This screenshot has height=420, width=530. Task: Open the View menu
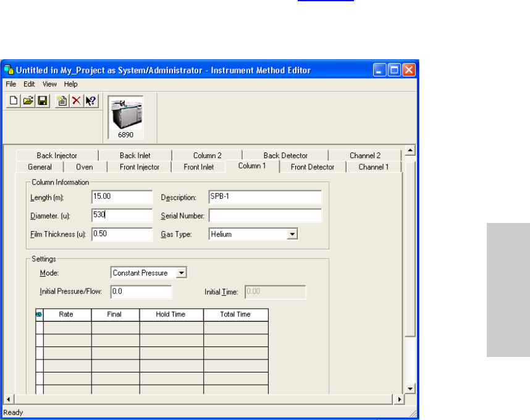coord(49,84)
